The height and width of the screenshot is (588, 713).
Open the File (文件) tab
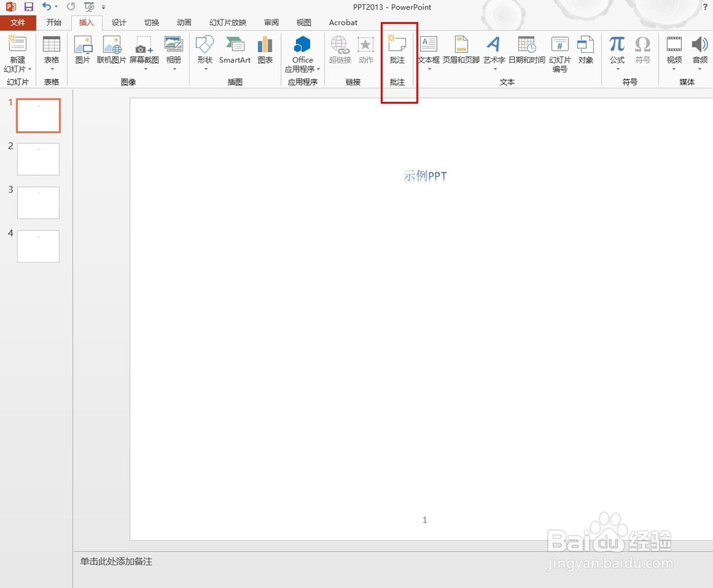pyautogui.click(x=18, y=22)
